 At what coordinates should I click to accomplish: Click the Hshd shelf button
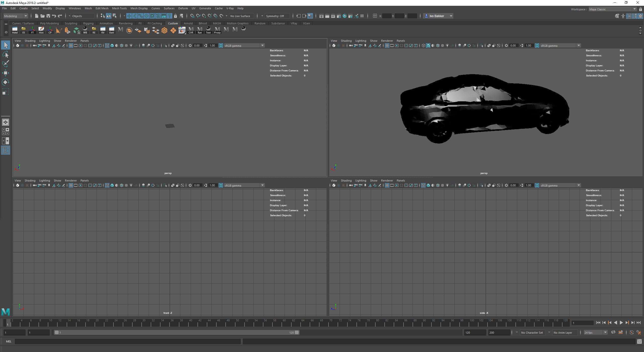click(x=15, y=30)
